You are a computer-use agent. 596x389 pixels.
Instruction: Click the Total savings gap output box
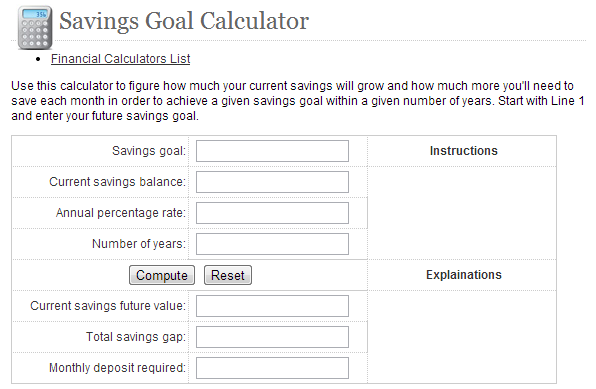pyautogui.click(x=272, y=337)
